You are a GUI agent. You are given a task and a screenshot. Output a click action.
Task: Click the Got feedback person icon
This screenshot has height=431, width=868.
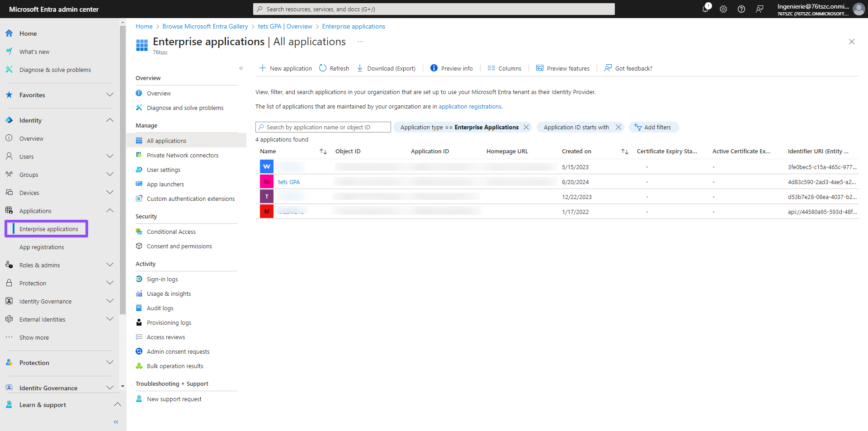(608, 68)
